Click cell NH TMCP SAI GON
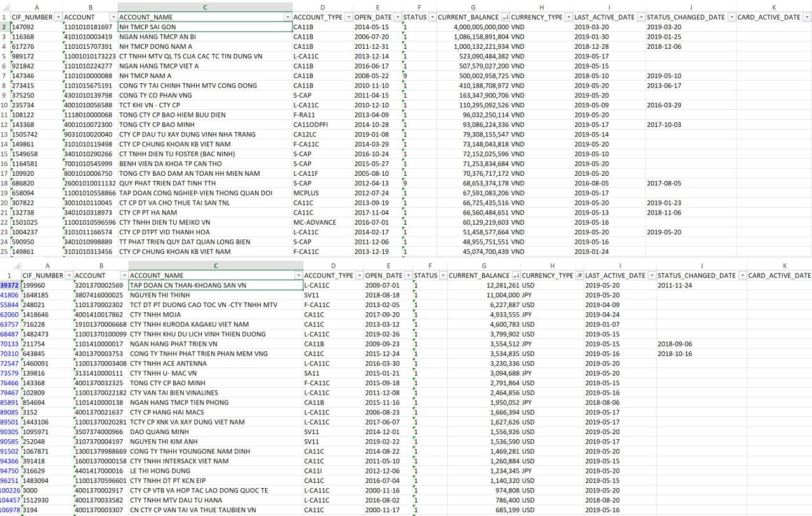Screen dimensions: 812x516 (205, 27)
